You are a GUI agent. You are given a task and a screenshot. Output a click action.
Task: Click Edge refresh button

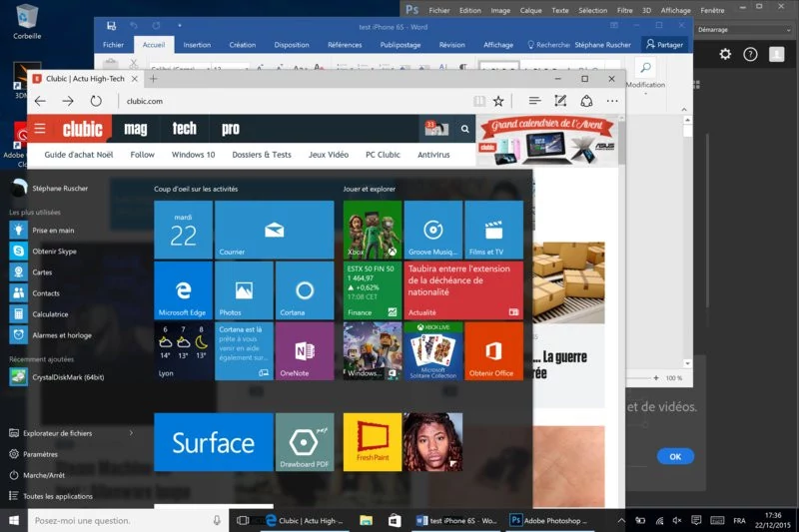pos(96,101)
